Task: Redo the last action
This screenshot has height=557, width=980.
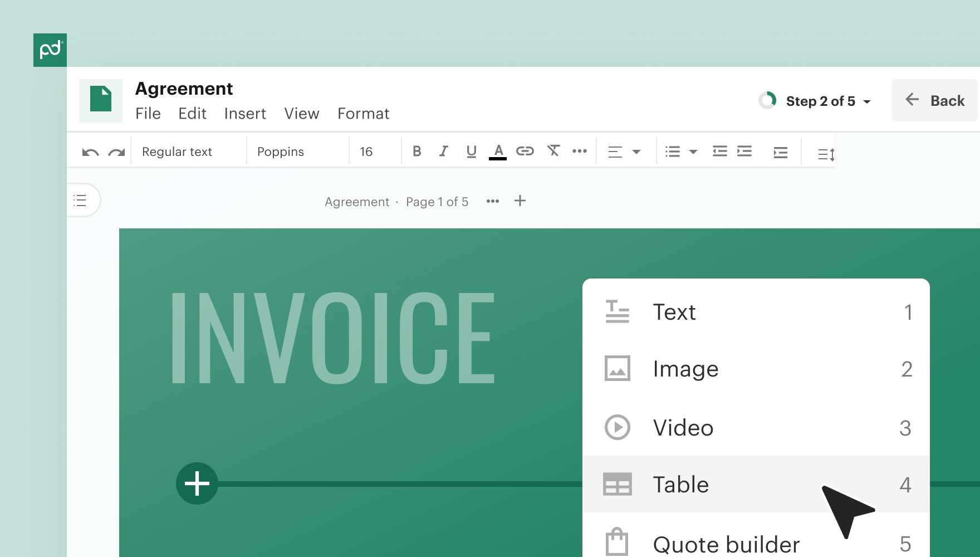Action: click(116, 152)
